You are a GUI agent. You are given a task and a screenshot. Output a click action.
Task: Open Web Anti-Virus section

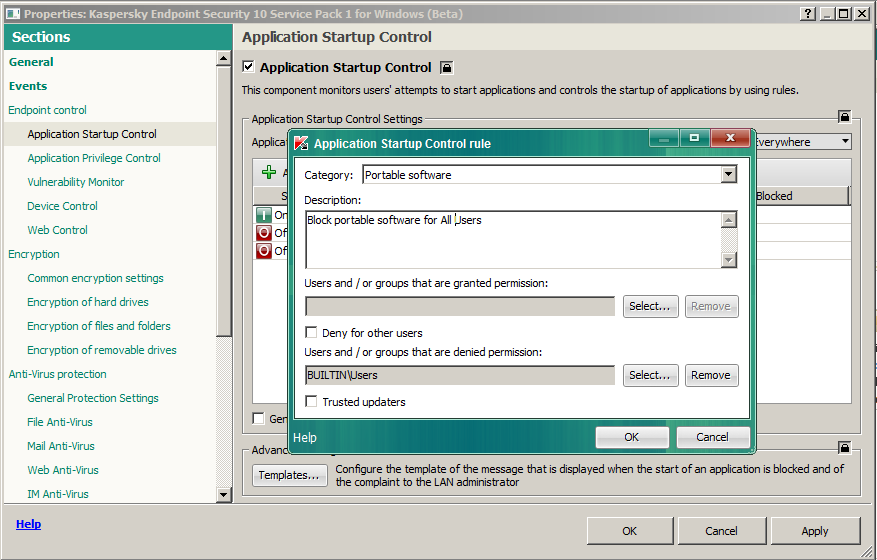pyautogui.click(x=63, y=471)
